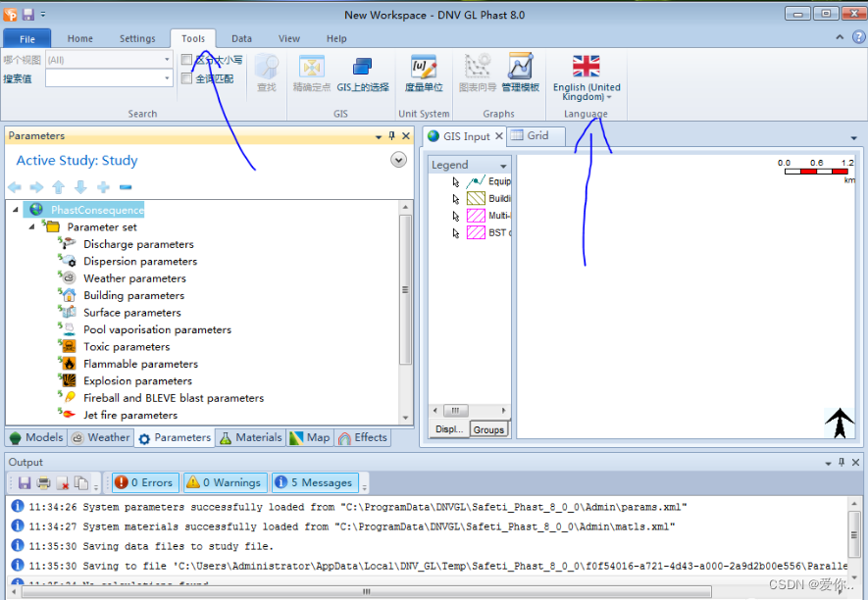Click the Parameters tree vertical scrollbar thumb
Screen dimensions: 868x600
(405, 289)
